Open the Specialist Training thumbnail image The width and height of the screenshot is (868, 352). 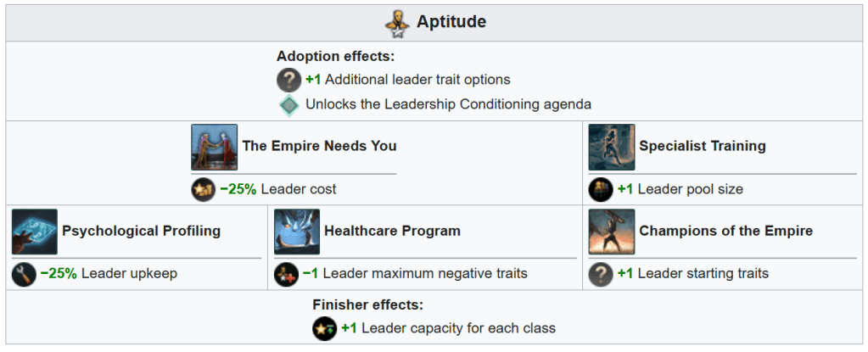(x=611, y=147)
